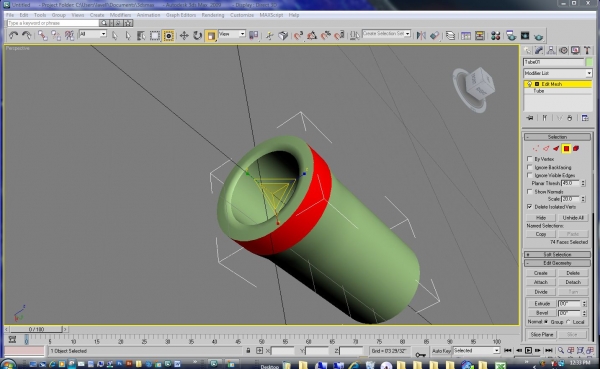Screen dimensions: 600x369
Task: Collapse the Selection rollout
Action: (557, 137)
